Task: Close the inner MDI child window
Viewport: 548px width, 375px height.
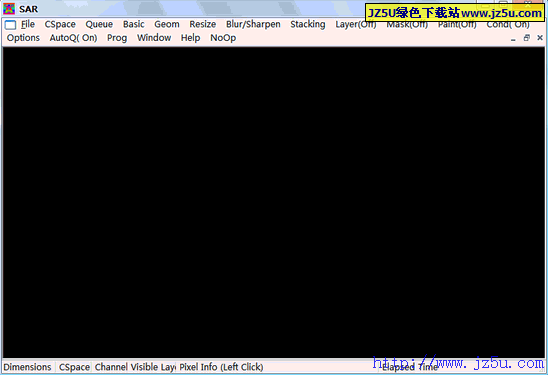Action: (540, 38)
